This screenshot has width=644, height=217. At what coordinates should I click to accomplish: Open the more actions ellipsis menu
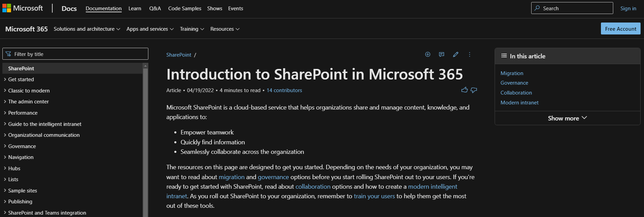click(470, 54)
